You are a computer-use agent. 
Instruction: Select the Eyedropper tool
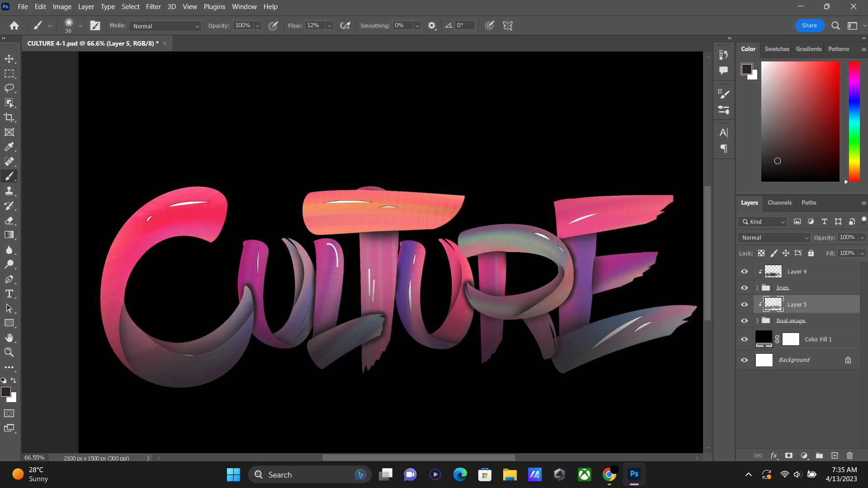tap(9, 147)
